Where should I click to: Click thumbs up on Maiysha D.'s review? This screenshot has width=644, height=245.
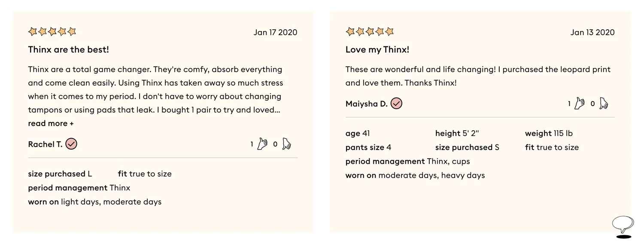(x=580, y=104)
